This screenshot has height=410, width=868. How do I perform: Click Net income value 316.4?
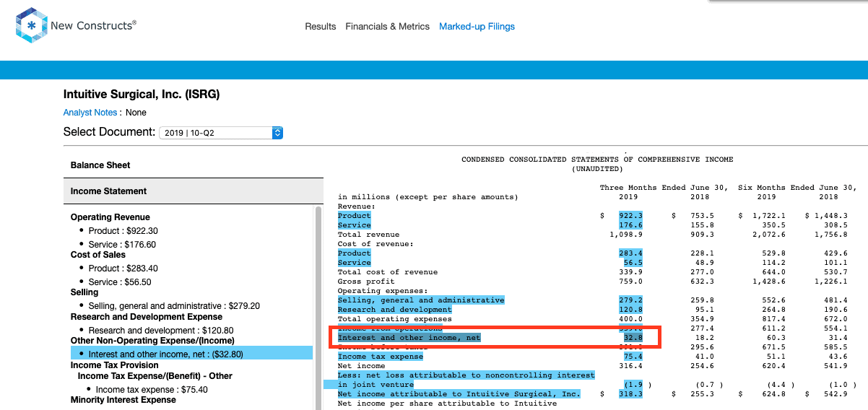(x=630, y=366)
